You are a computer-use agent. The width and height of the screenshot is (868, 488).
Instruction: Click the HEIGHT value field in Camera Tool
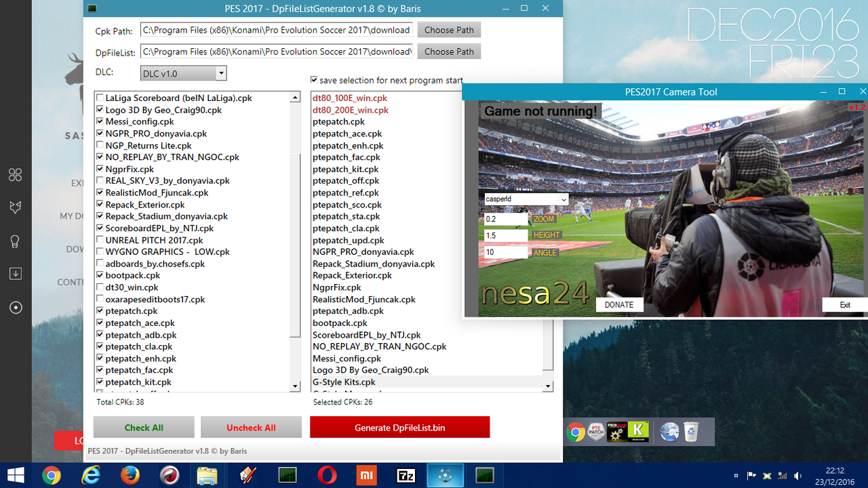click(x=506, y=236)
